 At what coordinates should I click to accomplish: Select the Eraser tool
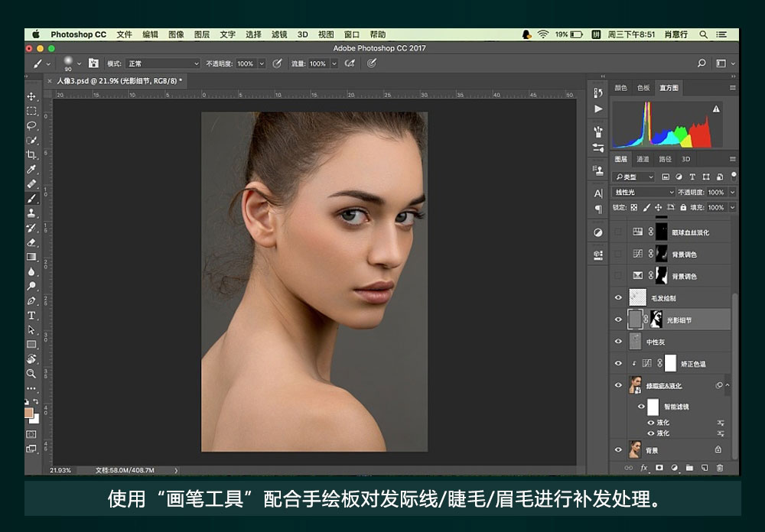pos(31,242)
